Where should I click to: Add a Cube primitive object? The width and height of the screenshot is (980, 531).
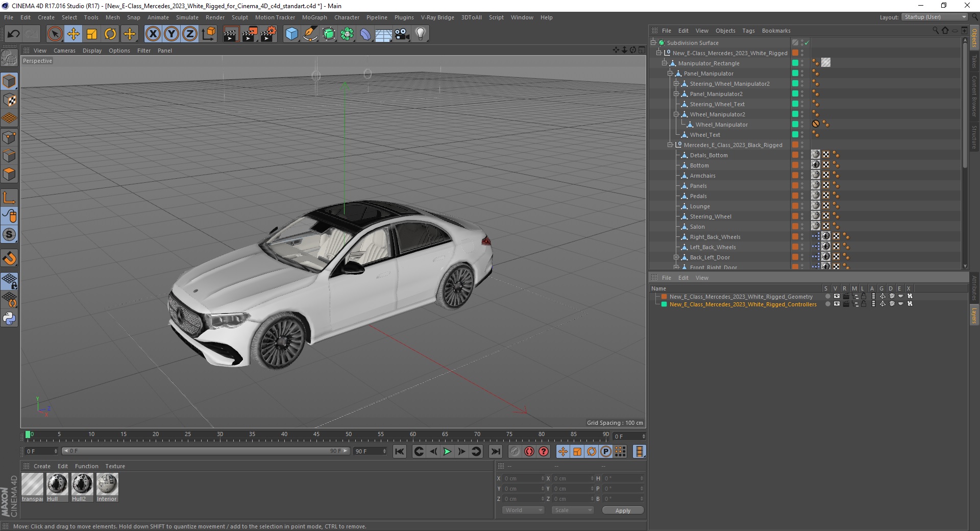(291, 34)
